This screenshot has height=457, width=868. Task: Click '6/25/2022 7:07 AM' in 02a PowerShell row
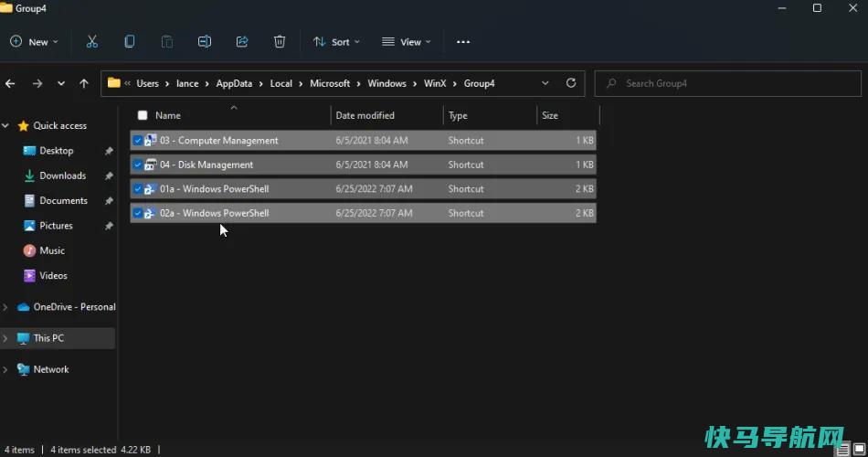[x=374, y=213]
